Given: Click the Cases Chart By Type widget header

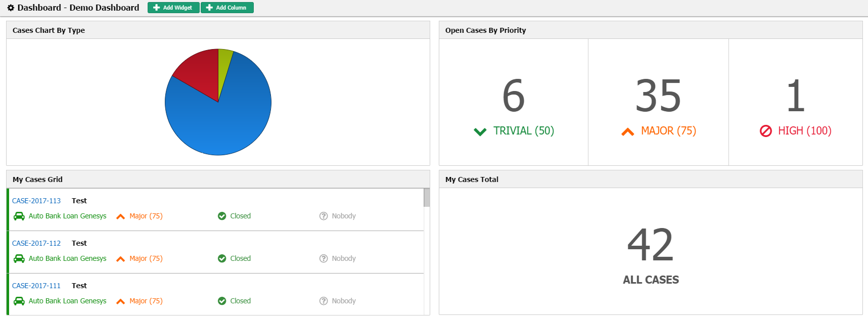Looking at the screenshot, I should coord(218,30).
